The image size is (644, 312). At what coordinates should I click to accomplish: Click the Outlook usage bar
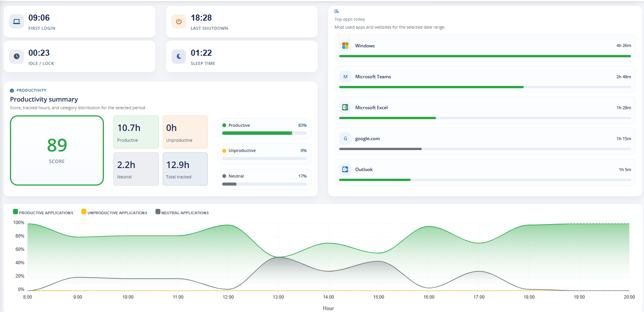pyautogui.click(x=485, y=180)
